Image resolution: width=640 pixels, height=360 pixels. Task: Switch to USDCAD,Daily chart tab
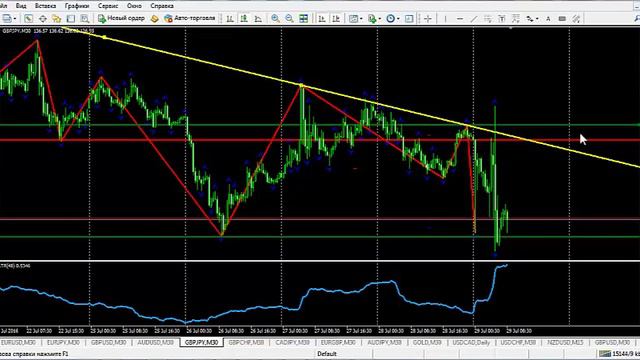pyautogui.click(x=471, y=342)
